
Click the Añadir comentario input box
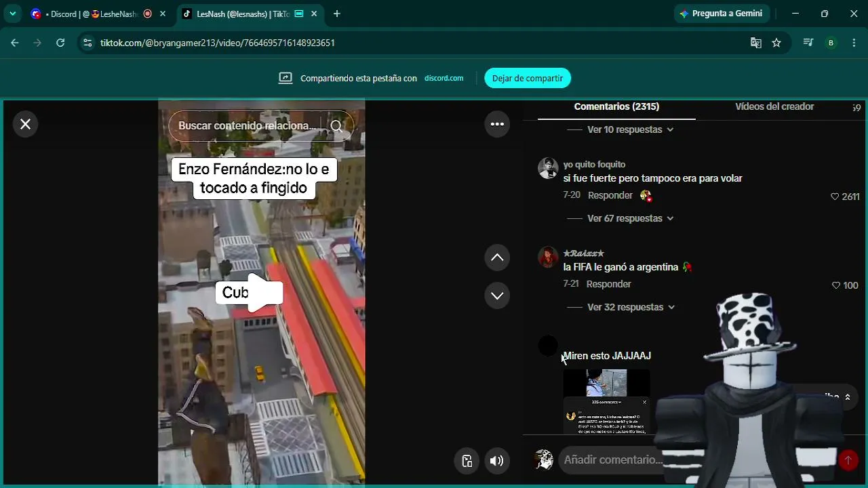(x=613, y=460)
